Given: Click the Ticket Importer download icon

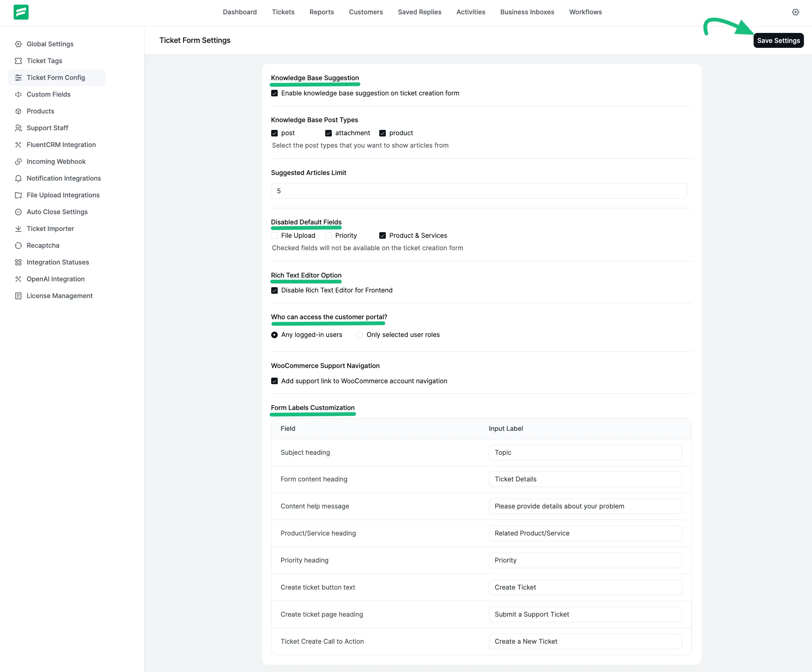Looking at the screenshot, I should [19, 229].
